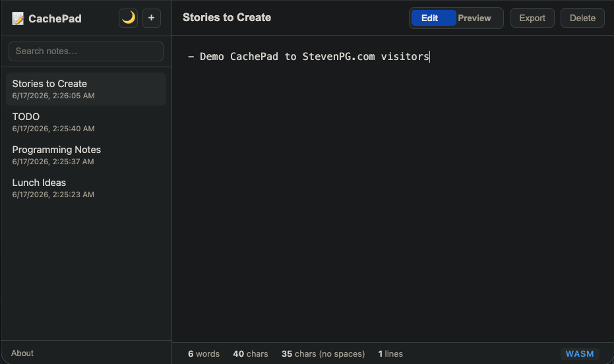Viewport: 614px width, 364px height.
Task: Open the Programming Notes note
Action: [x=86, y=155]
